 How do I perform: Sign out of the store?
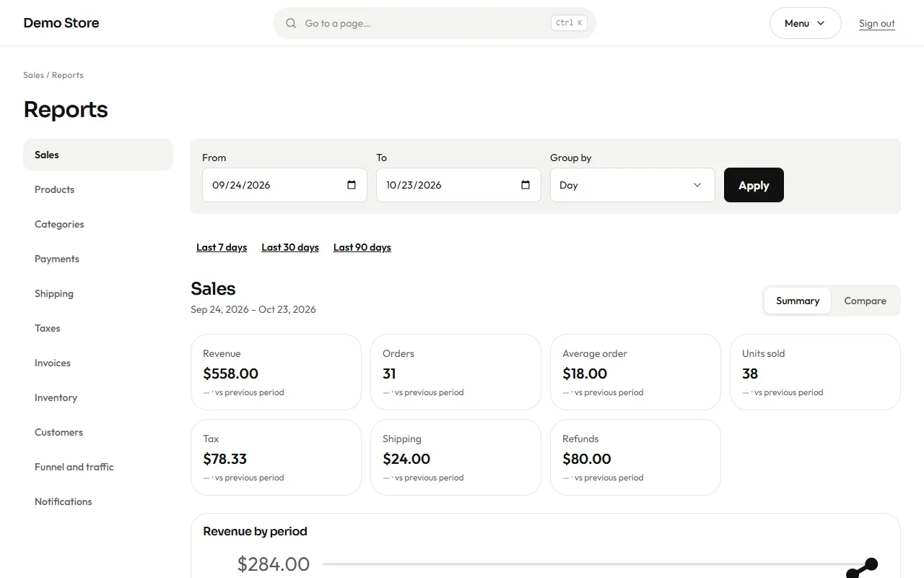coord(877,23)
